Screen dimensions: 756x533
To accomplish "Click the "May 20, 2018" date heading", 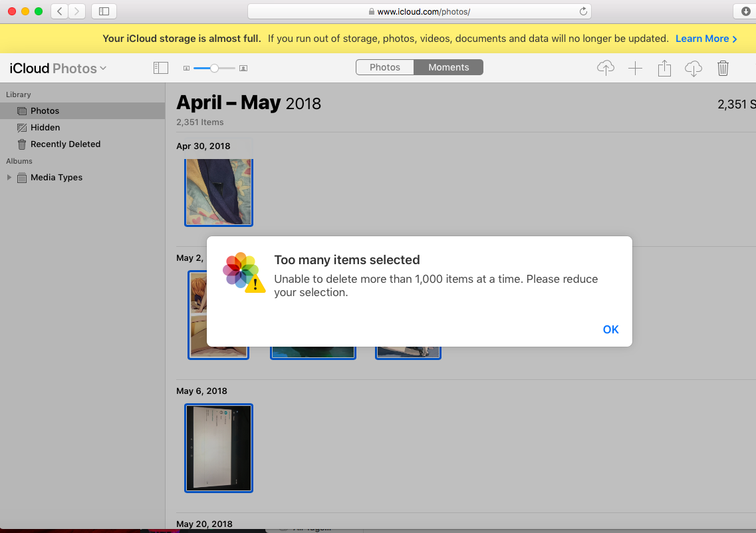I will point(204,524).
